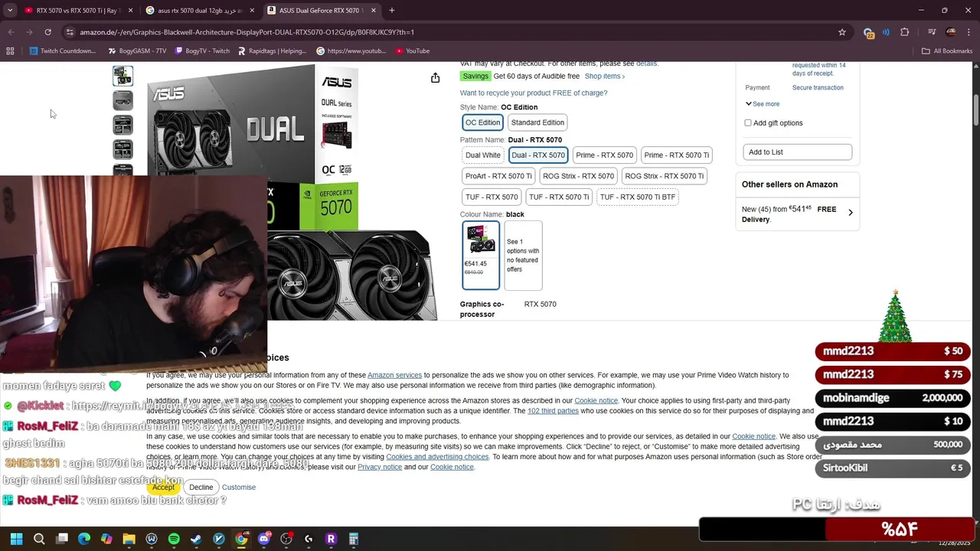Choose Dual - RTX 5070 pattern
Image resolution: width=980 pixels, height=551 pixels.
tap(538, 155)
